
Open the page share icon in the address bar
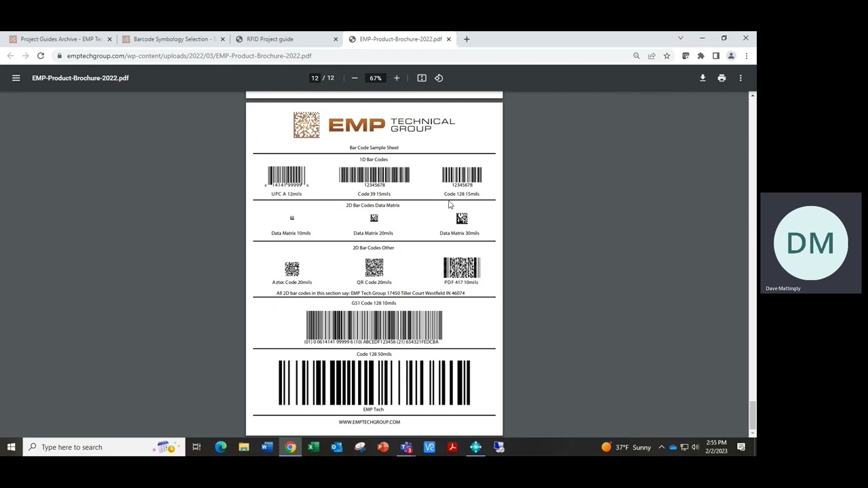[x=652, y=56]
